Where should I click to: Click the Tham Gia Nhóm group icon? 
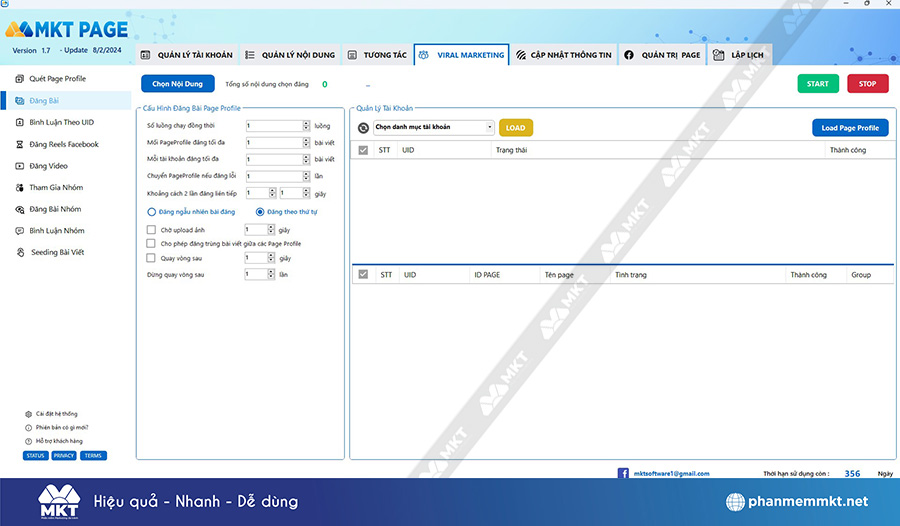[20, 187]
